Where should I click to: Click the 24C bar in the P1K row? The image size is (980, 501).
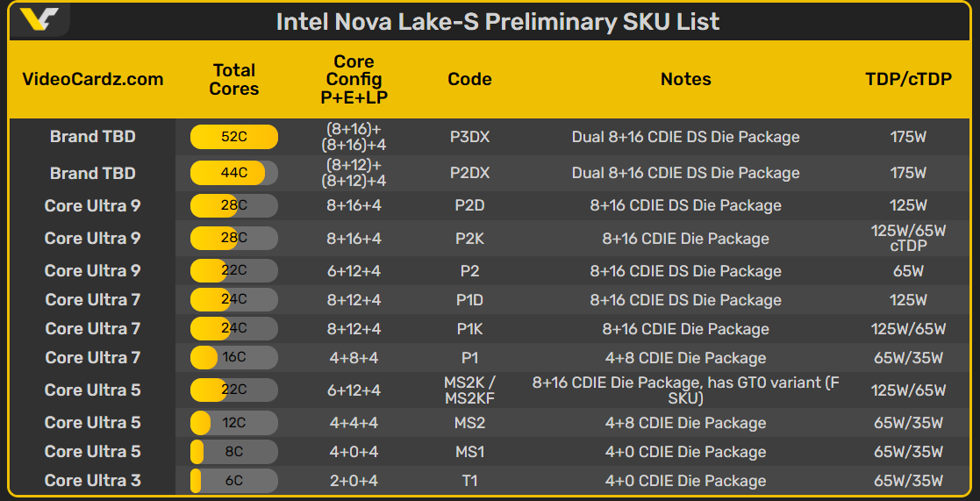[233, 328]
